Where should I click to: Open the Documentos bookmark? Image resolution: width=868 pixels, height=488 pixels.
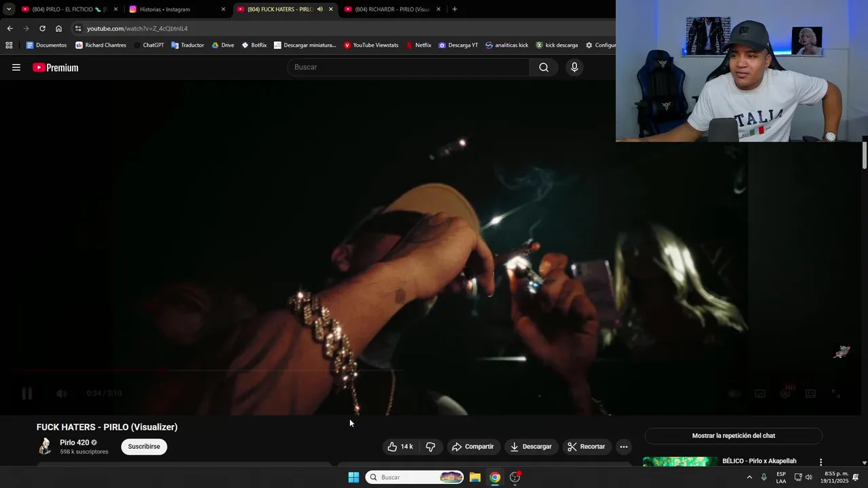(x=46, y=45)
